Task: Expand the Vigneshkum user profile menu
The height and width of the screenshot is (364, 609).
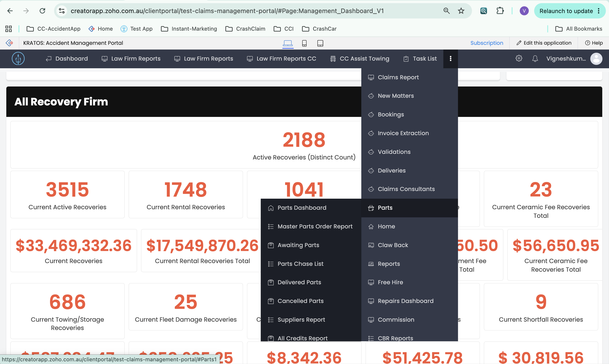Action: click(x=574, y=59)
